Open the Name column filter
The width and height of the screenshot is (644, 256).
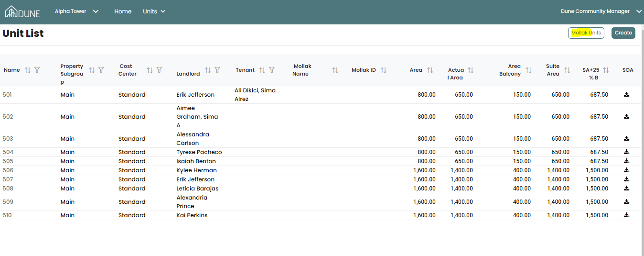point(37,70)
